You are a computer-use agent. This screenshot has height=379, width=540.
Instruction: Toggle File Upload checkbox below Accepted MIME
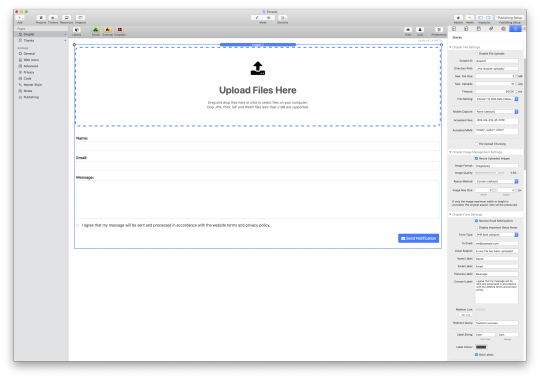coord(477,144)
